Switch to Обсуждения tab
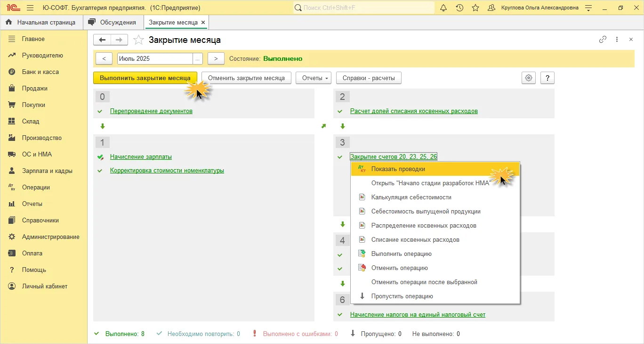Screen dimensions: 644x344 pyautogui.click(x=113, y=22)
